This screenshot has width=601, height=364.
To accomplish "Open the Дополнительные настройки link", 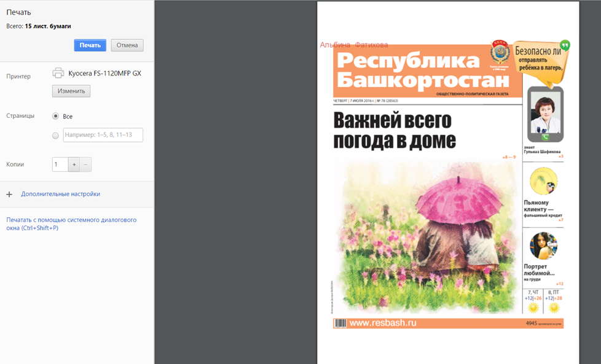I will click(61, 194).
